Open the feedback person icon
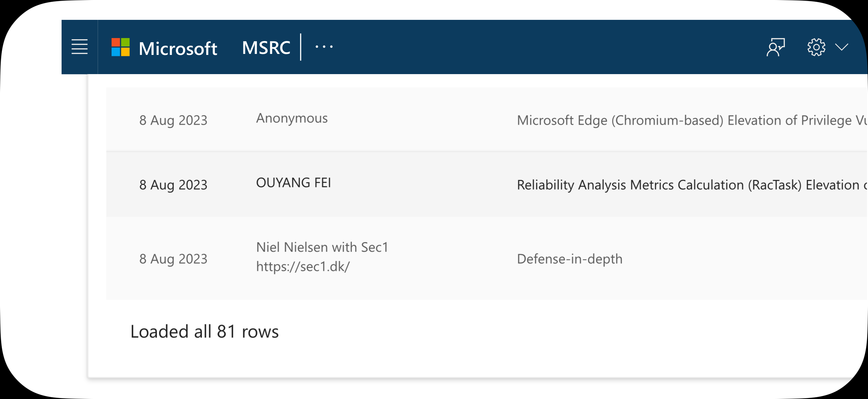Screen dimensions: 868x399 click(x=776, y=47)
